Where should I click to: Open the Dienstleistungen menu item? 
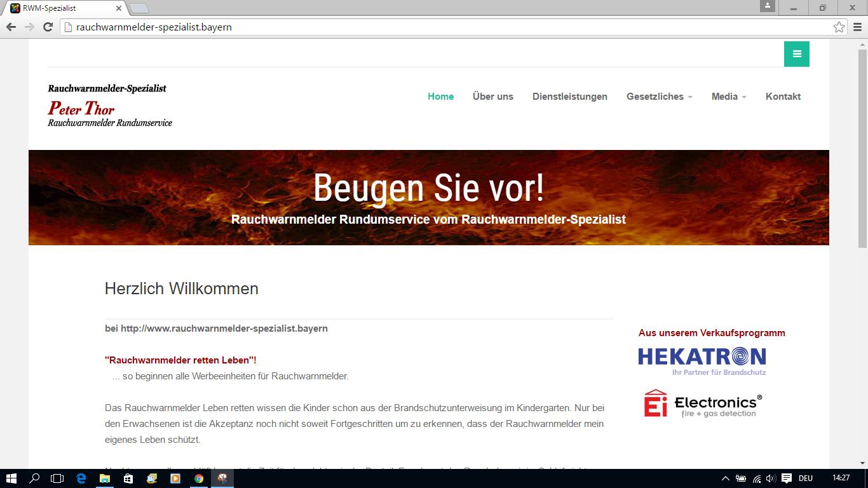569,97
